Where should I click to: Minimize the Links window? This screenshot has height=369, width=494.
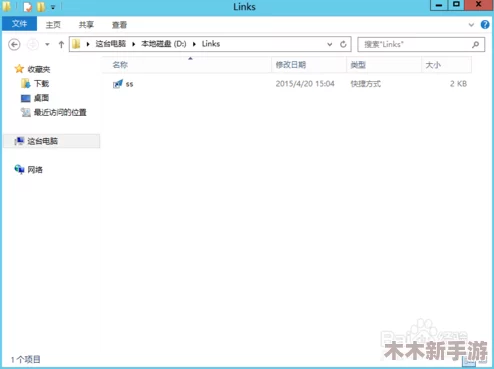[439, 5]
